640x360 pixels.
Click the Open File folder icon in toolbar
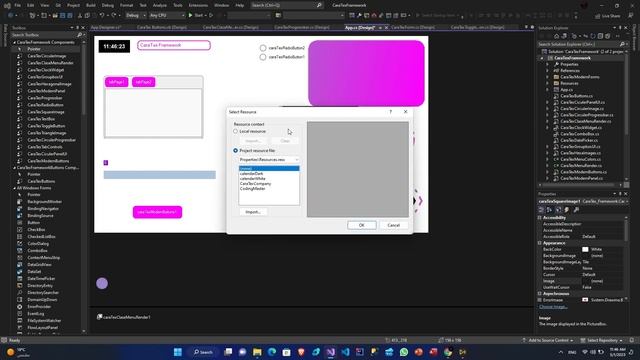point(55,16)
